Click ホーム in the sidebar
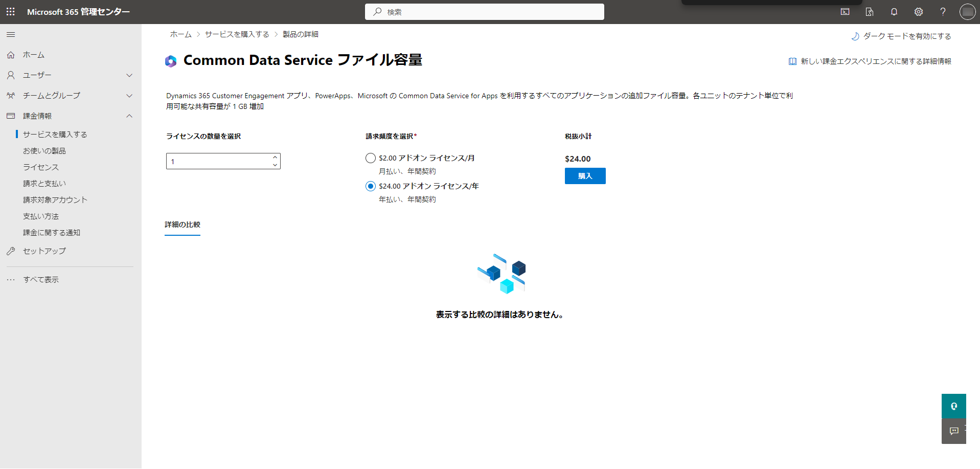Image resolution: width=980 pixels, height=469 pixels. pyautogui.click(x=34, y=55)
